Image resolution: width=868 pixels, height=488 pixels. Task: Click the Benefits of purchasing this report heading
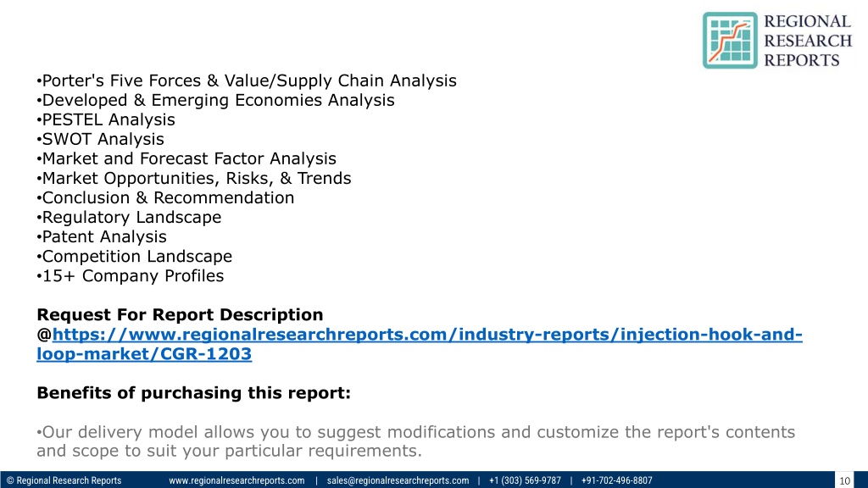click(x=194, y=393)
